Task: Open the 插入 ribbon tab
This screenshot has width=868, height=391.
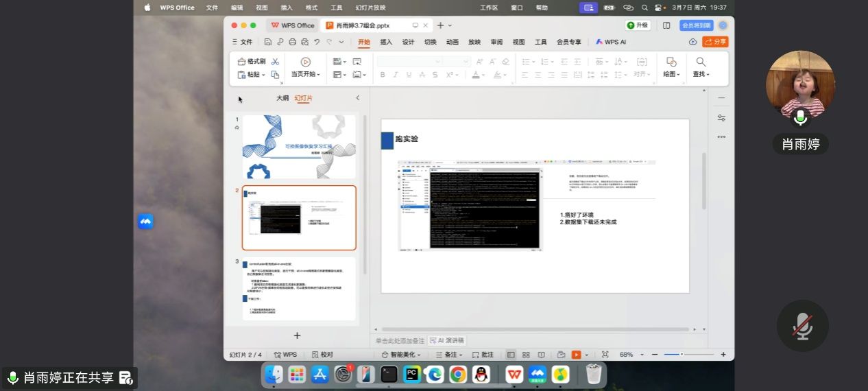Action: coord(386,42)
